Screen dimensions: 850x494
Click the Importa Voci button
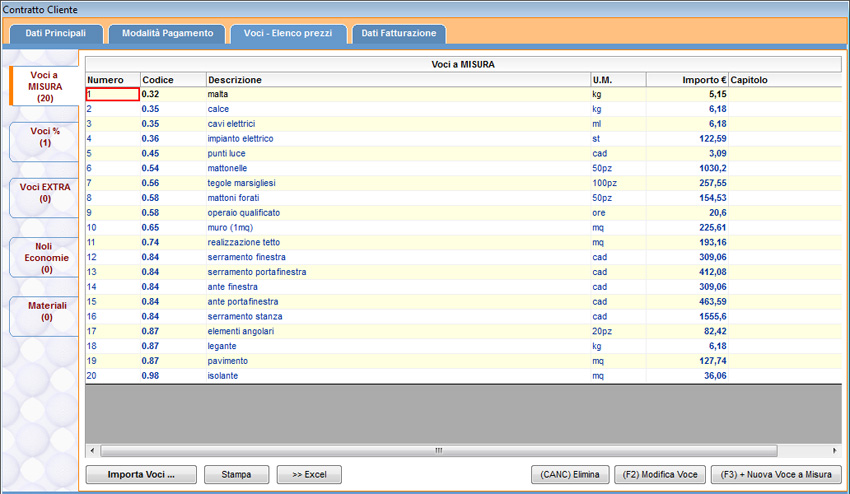pyautogui.click(x=141, y=474)
